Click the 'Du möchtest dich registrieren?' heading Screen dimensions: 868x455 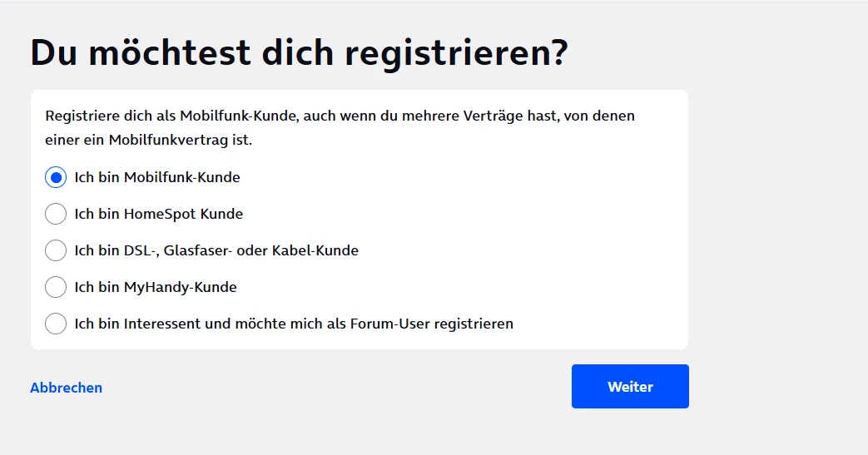click(299, 53)
